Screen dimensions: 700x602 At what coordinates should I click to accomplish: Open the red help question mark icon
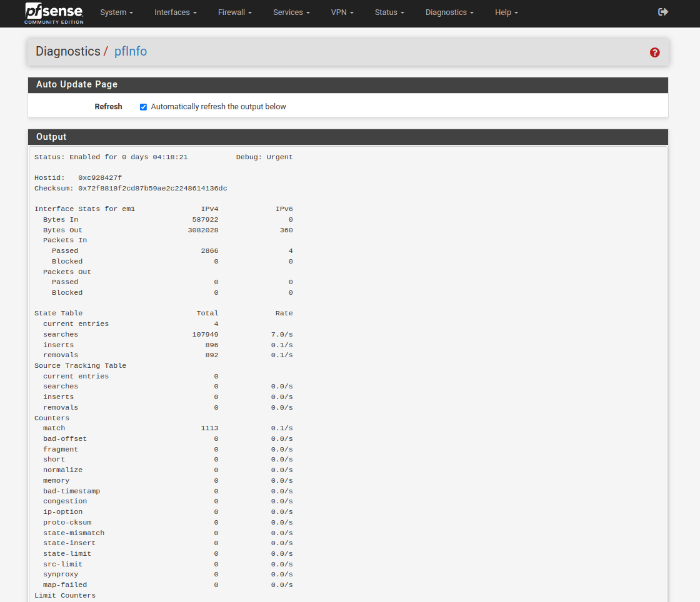654,52
